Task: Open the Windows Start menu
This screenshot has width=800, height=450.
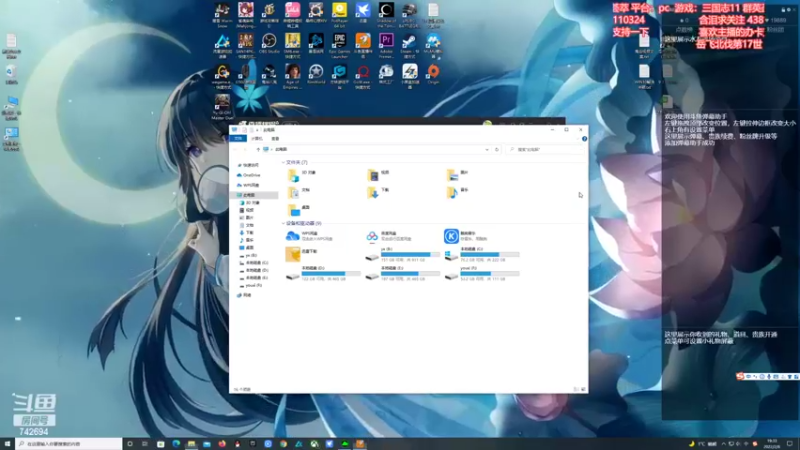Action: click(7, 444)
